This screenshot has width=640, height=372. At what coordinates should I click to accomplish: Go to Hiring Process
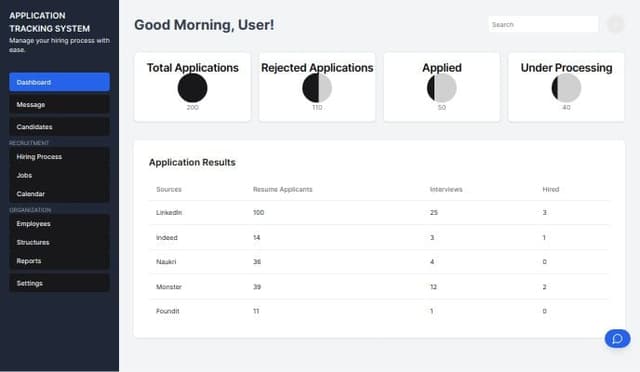pyautogui.click(x=59, y=157)
